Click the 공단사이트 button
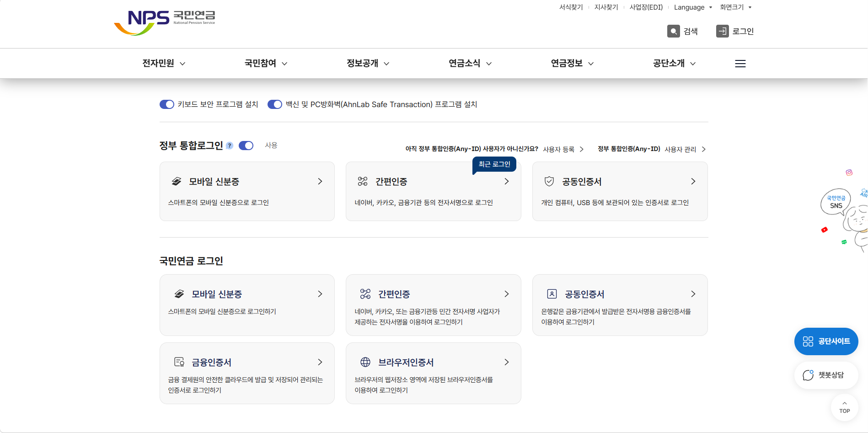 [826, 341]
